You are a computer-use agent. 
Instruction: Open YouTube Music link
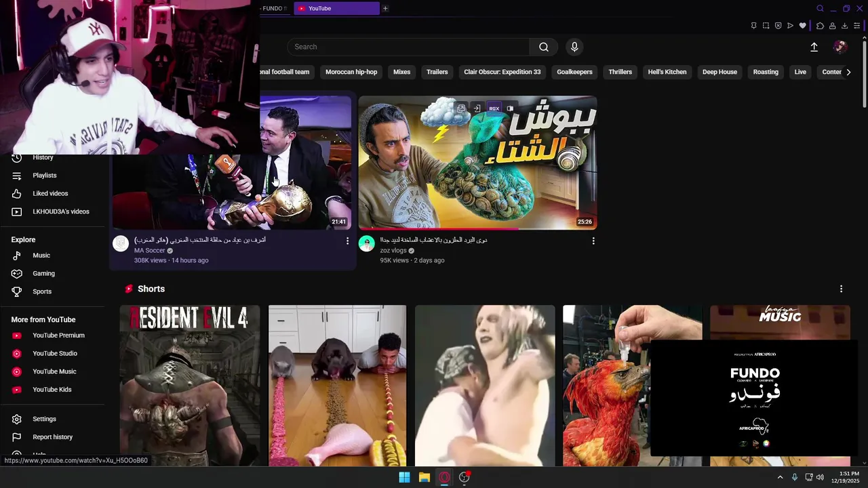tap(54, 371)
